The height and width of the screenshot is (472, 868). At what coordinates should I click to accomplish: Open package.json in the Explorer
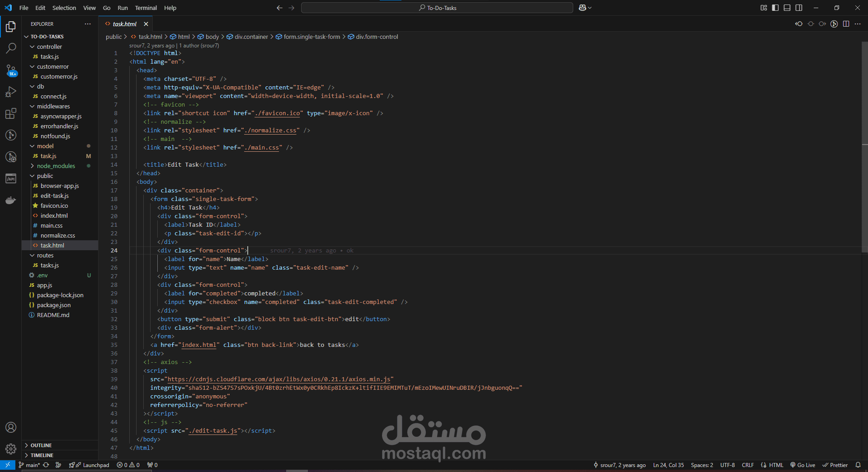(x=54, y=305)
